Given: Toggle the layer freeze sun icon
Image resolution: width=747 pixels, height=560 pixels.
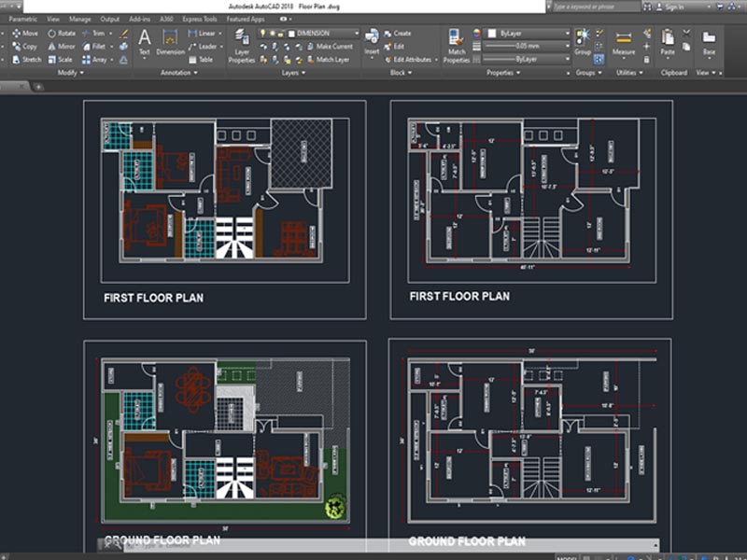Looking at the screenshot, I should point(272,33).
